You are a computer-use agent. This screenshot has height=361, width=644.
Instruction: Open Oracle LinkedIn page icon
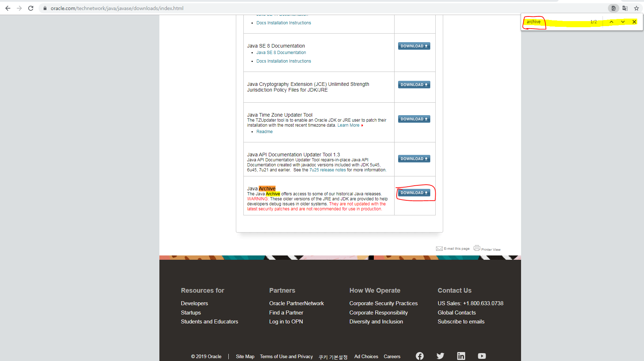coord(461,356)
